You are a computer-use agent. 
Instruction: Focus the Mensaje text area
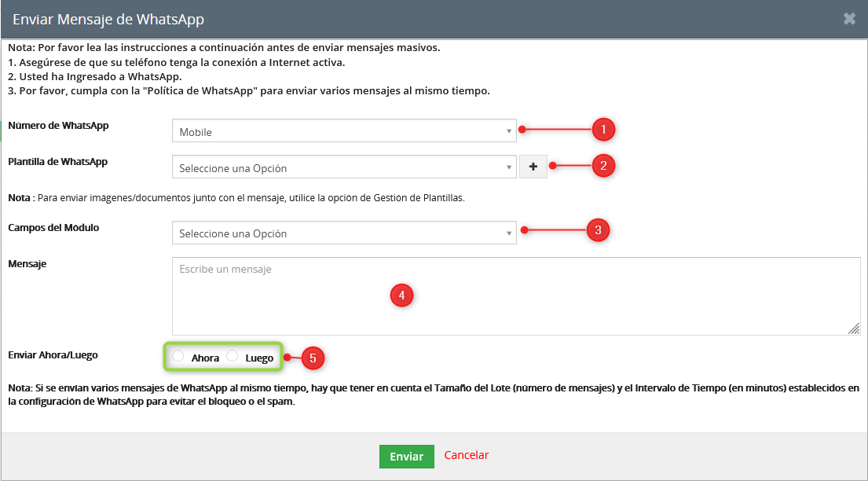517,296
